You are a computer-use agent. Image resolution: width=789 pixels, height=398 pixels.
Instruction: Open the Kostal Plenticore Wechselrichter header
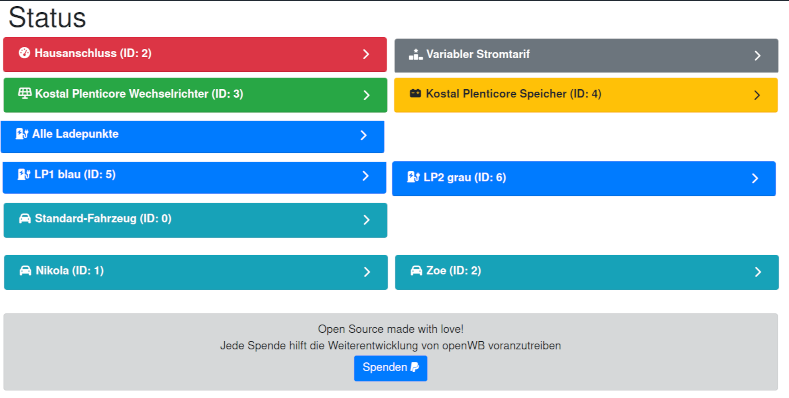(x=195, y=95)
